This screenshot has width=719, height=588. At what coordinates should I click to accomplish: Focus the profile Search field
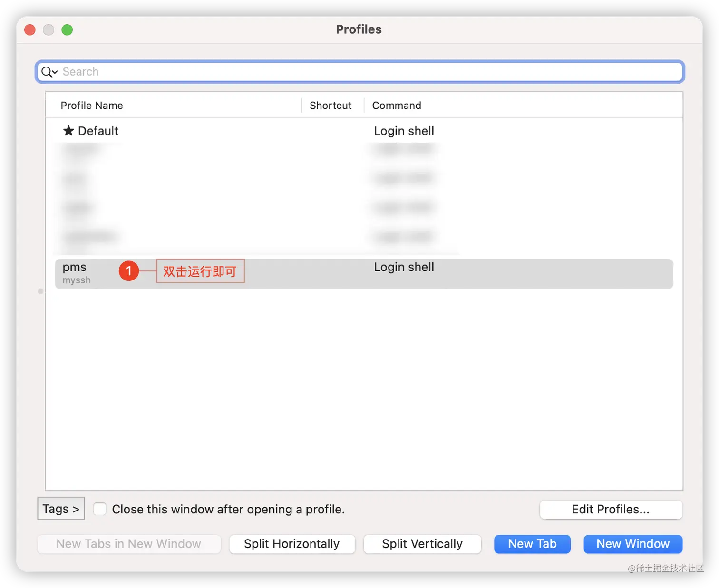(x=359, y=72)
